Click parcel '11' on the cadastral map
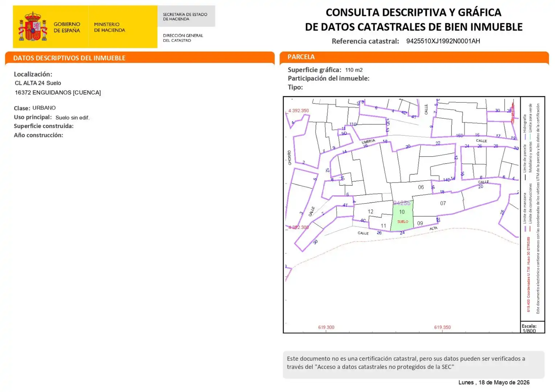Viewport: 555px width, 392px height. tap(383, 226)
